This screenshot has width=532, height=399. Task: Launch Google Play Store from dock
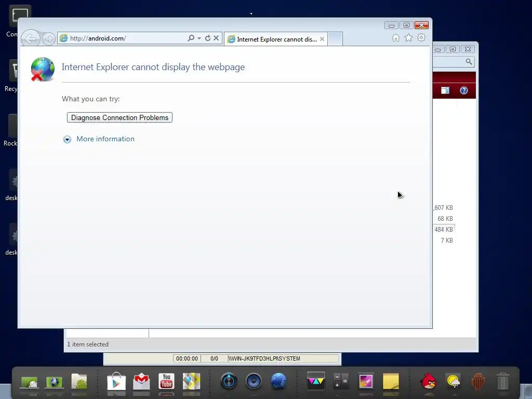116,381
